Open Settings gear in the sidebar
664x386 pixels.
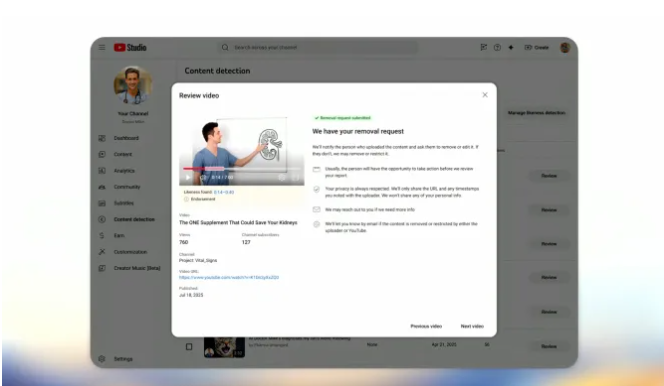(x=123, y=359)
